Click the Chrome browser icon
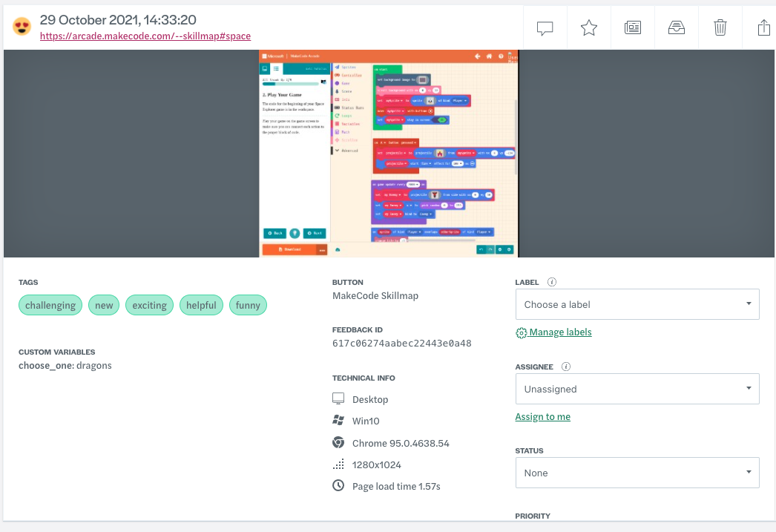Viewport: 776px width, 532px height. [x=338, y=442]
